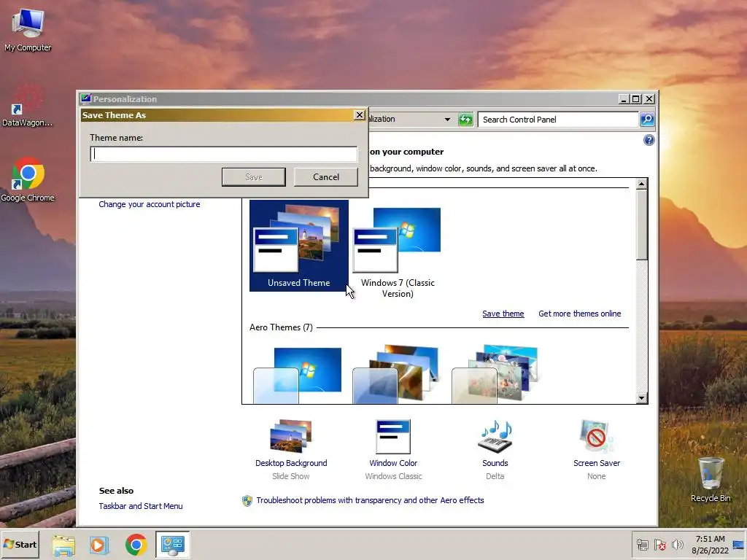747x560 pixels.
Task: Click the search magnifier icon
Action: (647, 120)
